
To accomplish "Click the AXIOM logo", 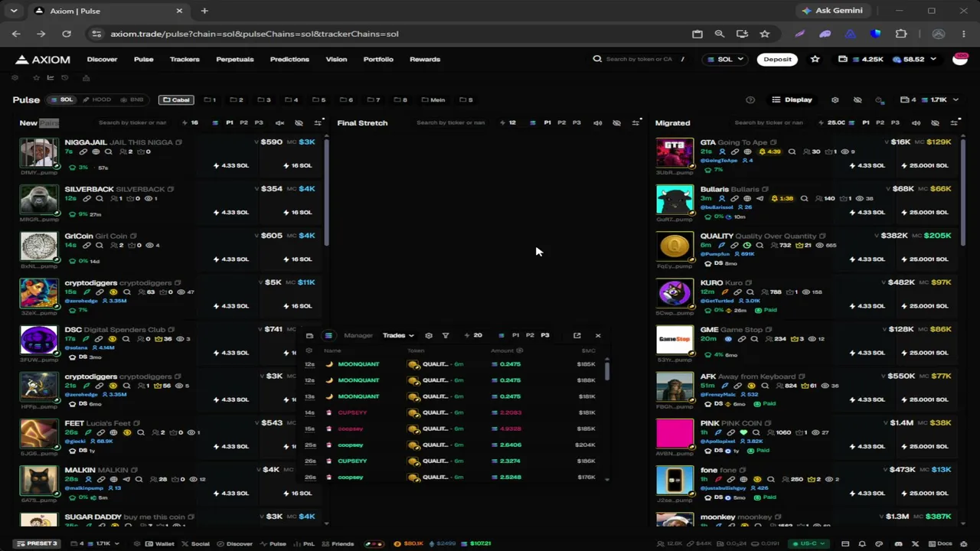I will tap(43, 59).
